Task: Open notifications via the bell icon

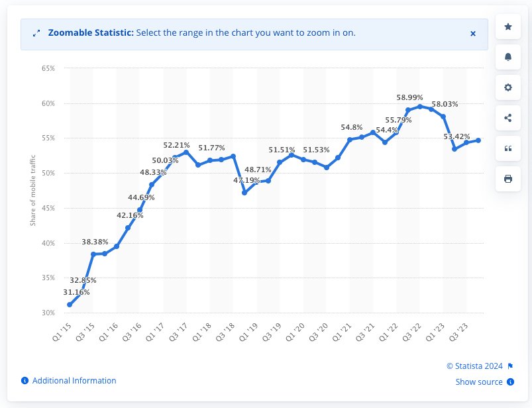Action: pyautogui.click(x=507, y=57)
